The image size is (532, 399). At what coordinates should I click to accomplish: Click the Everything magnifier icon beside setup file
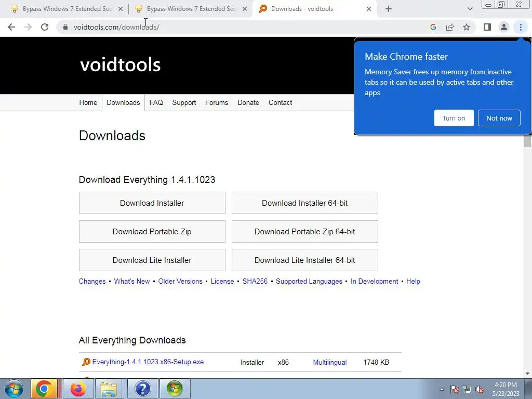pyautogui.click(x=86, y=362)
